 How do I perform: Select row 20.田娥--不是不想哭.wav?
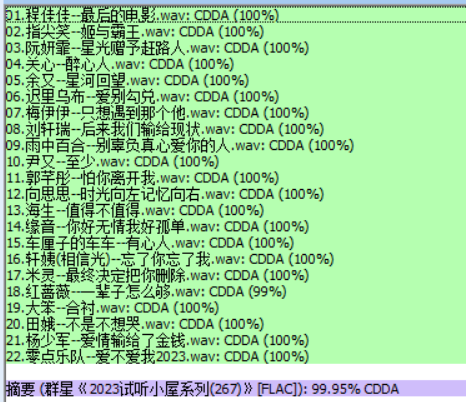tap(236, 324)
